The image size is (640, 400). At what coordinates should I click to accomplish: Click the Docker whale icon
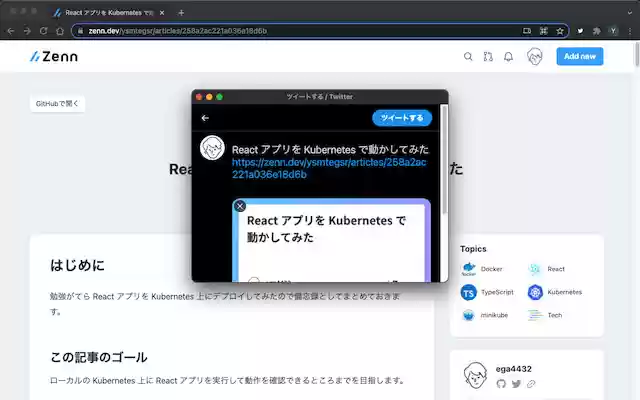tap(469, 269)
